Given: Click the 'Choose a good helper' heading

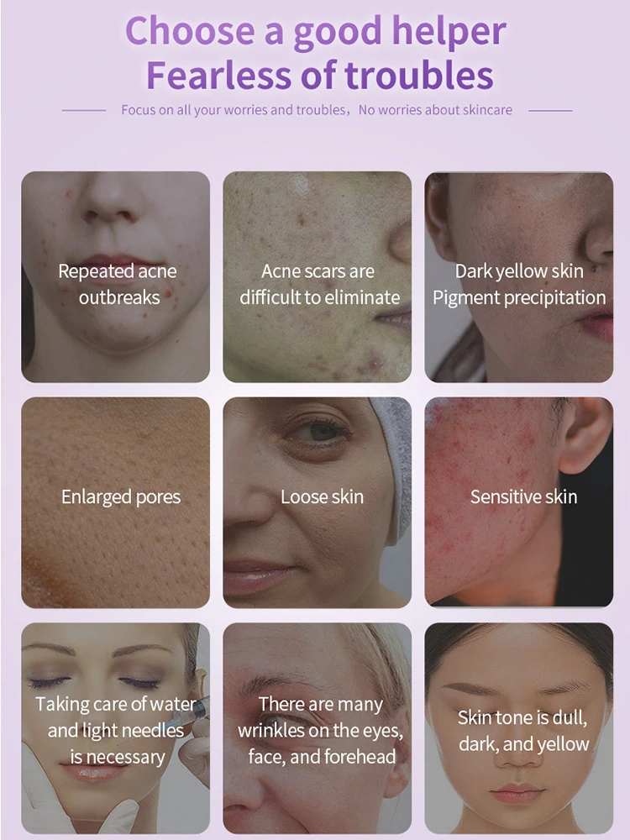Looking at the screenshot, I should 316,32.
